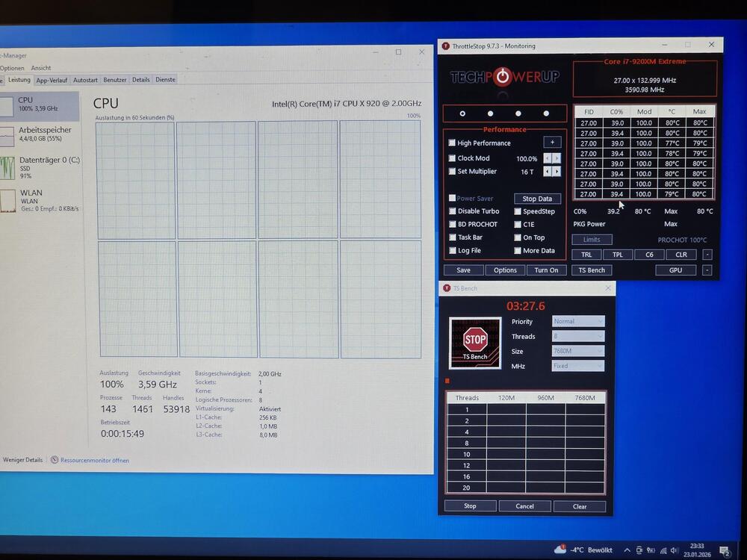The height and width of the screenshot is (560, 747).
Task: Expand the Threads dropdown in TS Bench
Action: (578, 337)
